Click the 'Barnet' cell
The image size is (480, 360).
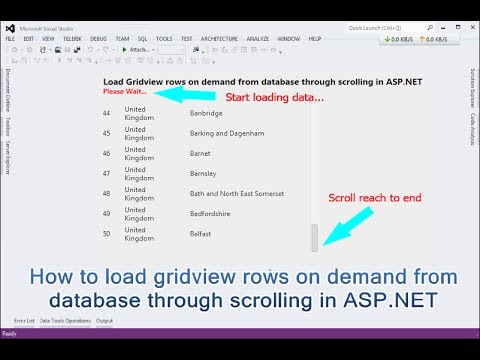(x=200, y=154)
